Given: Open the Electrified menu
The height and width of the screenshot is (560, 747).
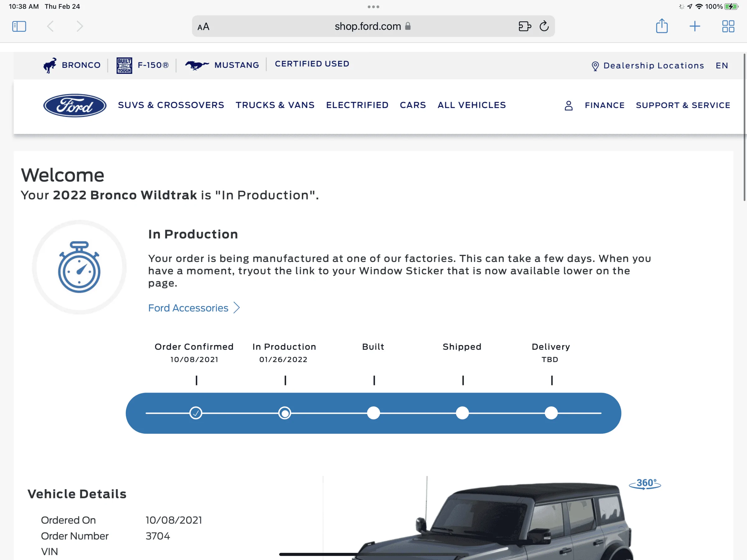Looking at the screenshot, I should (357, 105).
